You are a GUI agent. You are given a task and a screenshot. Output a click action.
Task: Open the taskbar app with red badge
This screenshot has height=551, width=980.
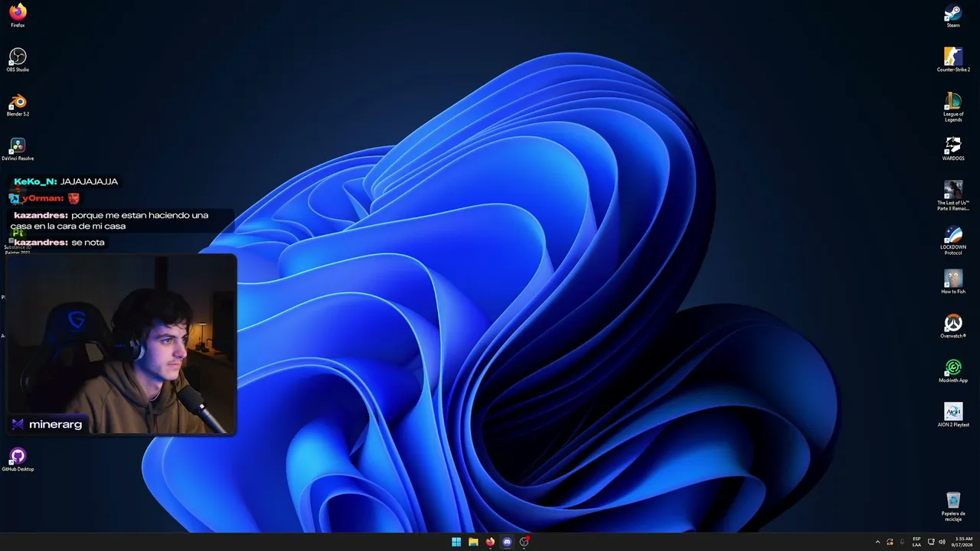[x=524, y=542]
